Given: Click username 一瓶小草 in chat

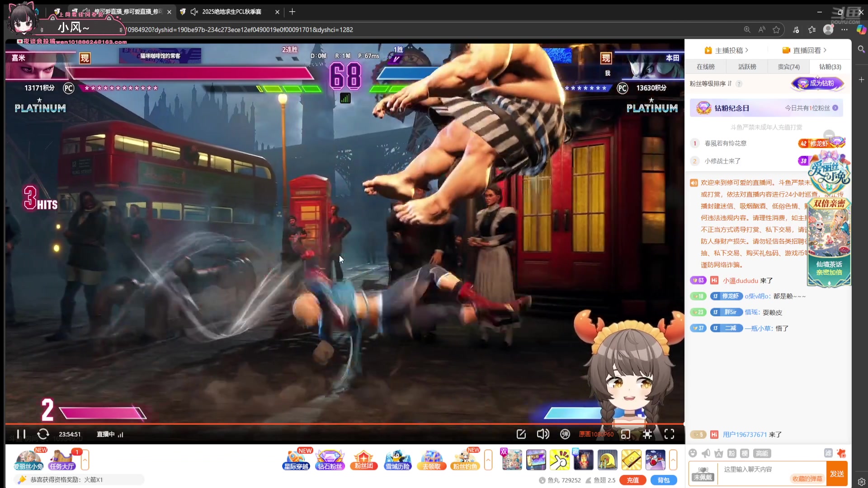Looking at the screenshot, I should pyautogui.click(x=758, y=328).
